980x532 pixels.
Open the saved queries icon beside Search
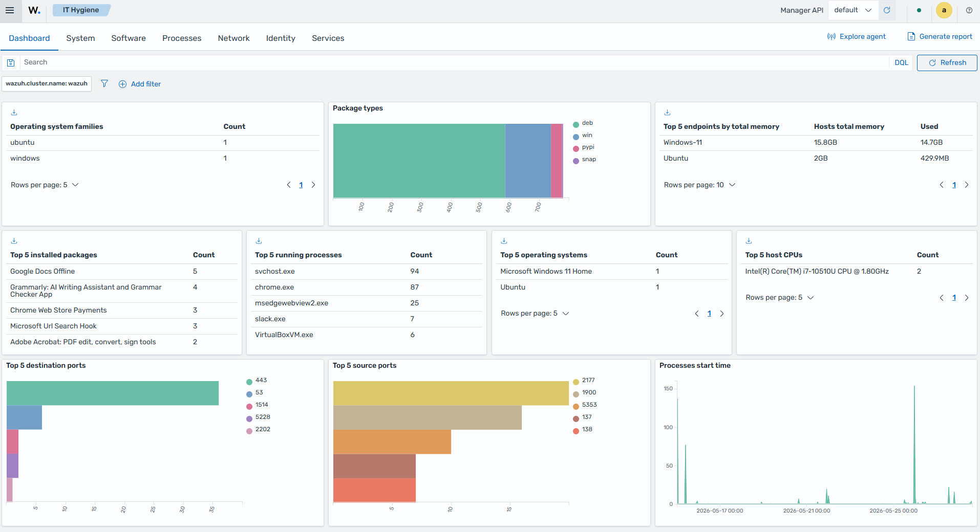click(x=11, y=62)
